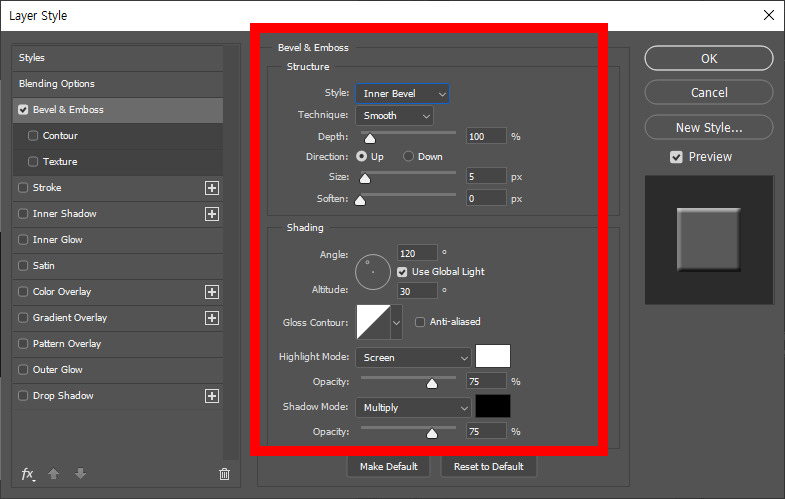785x499 pixels.
Task: Add another Stroke effect with plus icon
Action: coord(212,188)
